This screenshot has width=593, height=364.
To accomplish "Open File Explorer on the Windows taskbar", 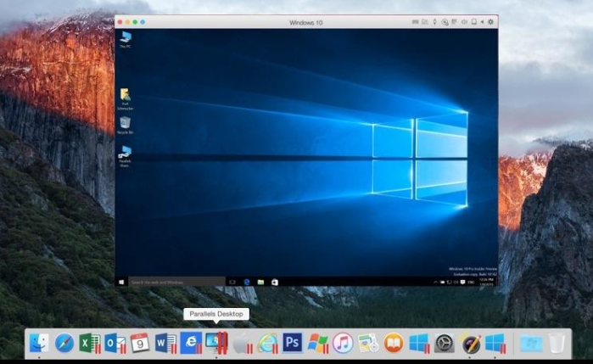I will [x=260, y=283].
